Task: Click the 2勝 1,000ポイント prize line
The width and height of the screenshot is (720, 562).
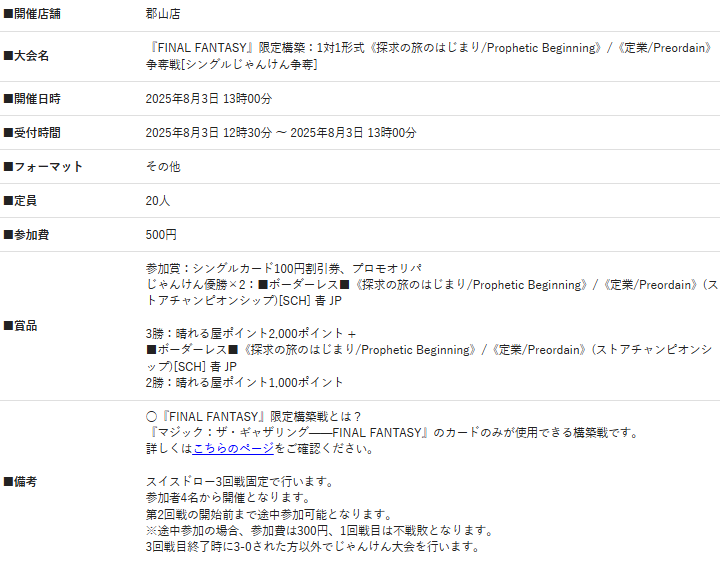Action: pos(244,382)
